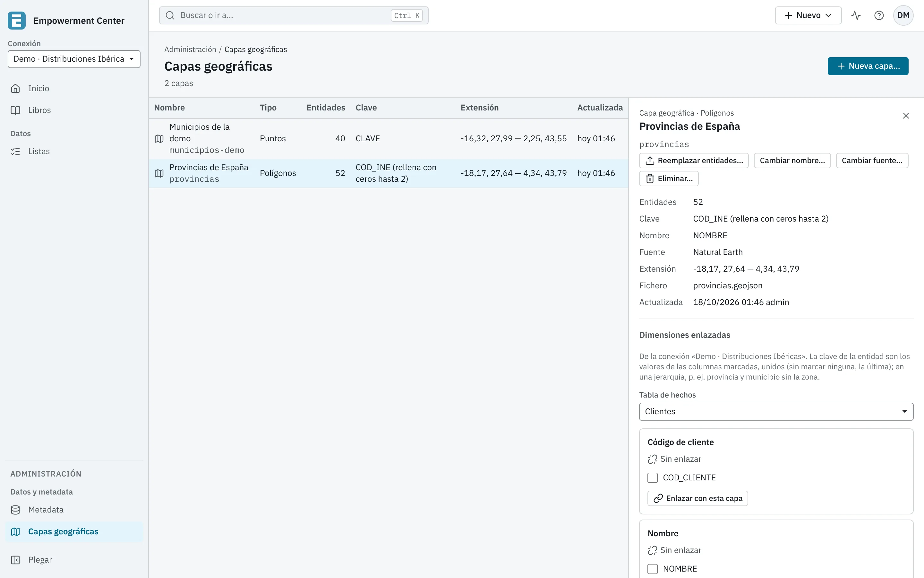924x578 pixels.
Task: Expand the Nuevo dropdown button
Action: pos(808,15)
